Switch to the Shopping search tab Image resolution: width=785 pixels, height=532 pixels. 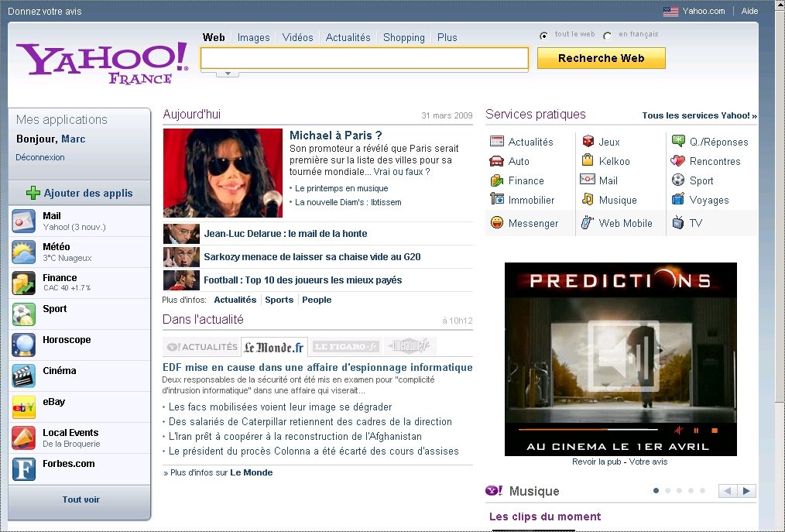tap(403, 38)
